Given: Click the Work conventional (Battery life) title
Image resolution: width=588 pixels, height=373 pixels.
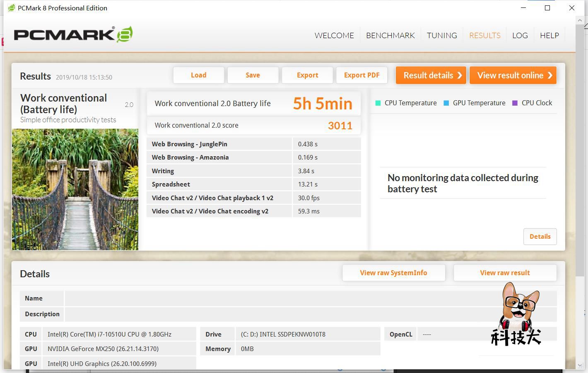Looking at the screenshot, I should [x=64, y=104].
